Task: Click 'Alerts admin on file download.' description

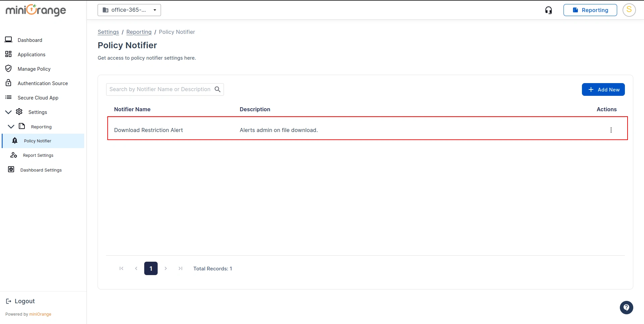Action: pyautogui.click(x=279, y=130)
